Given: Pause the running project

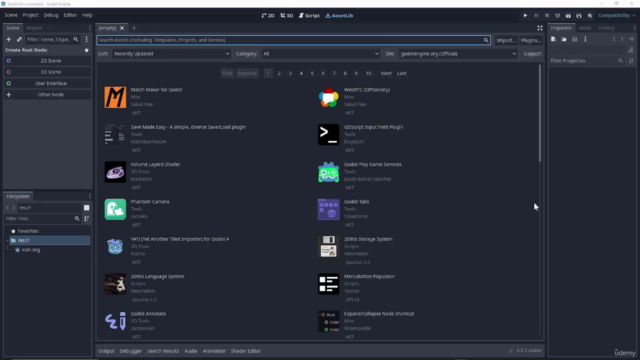Looking at the screenshot, I should pos(536,16).
